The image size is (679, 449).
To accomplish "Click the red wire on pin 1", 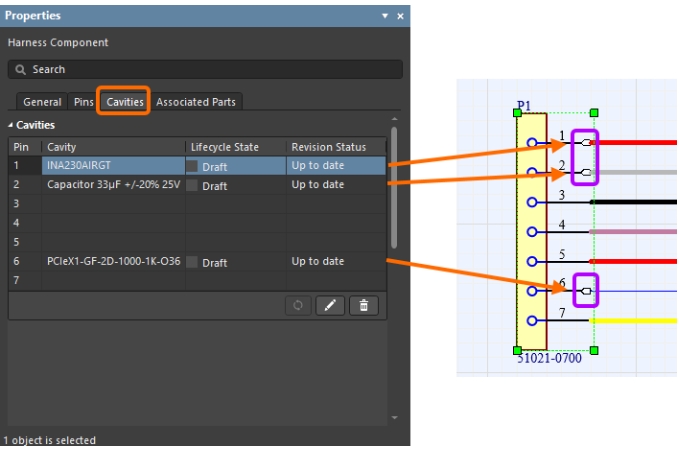I will pyautogui.click(x=634, y=142).
